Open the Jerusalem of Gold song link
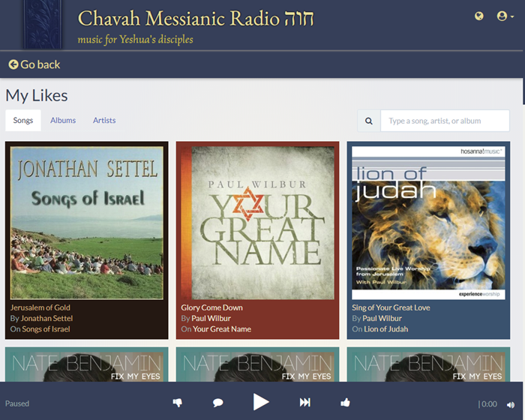 (x=40, y=307)
